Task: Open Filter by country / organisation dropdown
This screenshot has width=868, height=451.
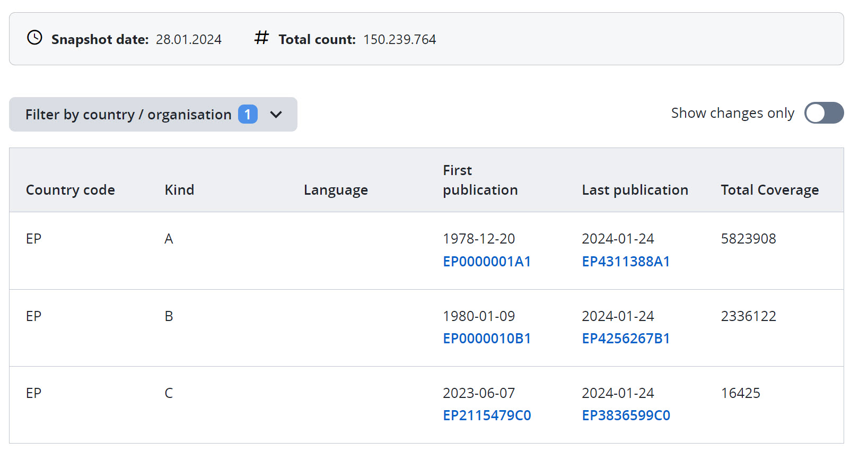Action: click(x=128, y=115)
